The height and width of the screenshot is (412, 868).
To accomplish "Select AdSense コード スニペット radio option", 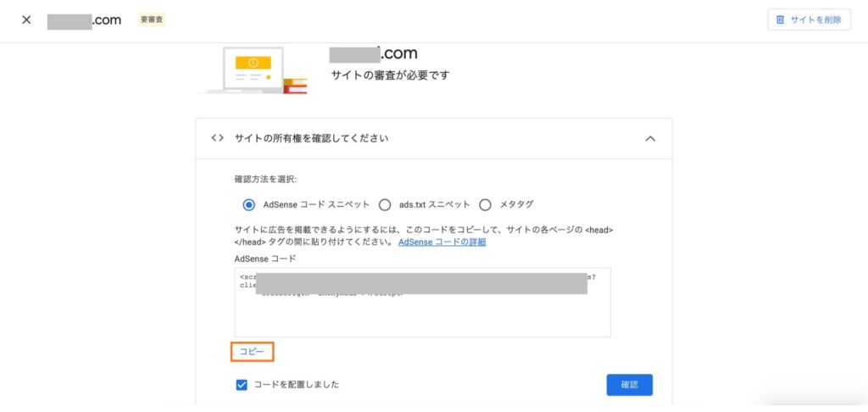I will tap(248, 204).
